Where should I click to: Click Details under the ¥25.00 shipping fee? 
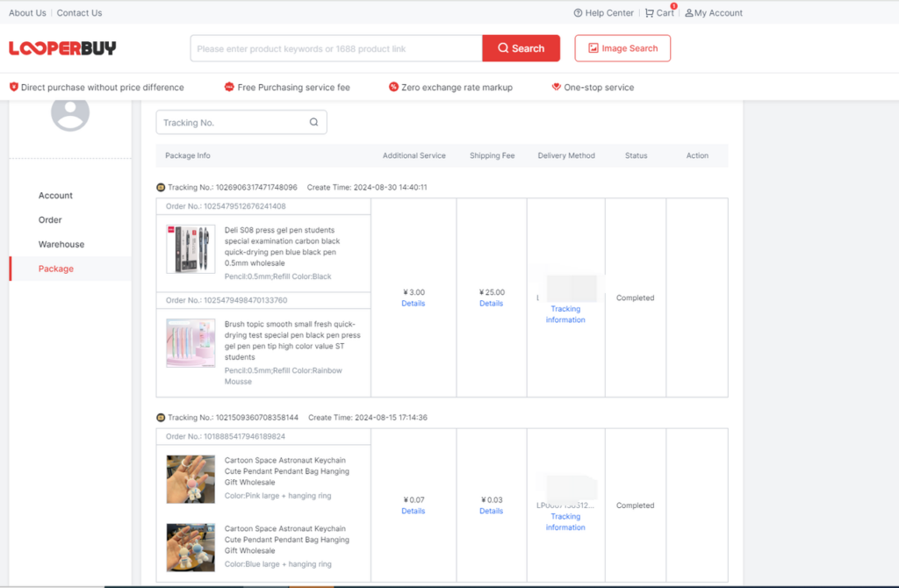coord(491,303)
